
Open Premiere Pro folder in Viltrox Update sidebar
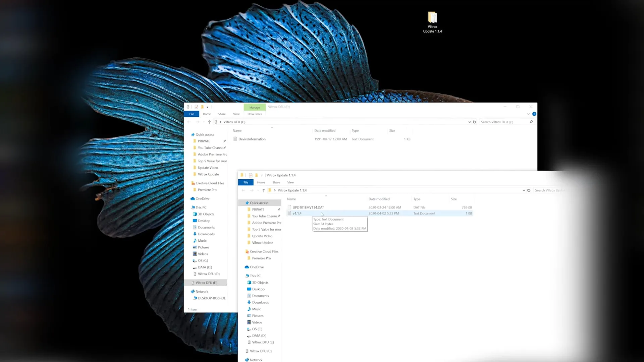click(261, 258)
